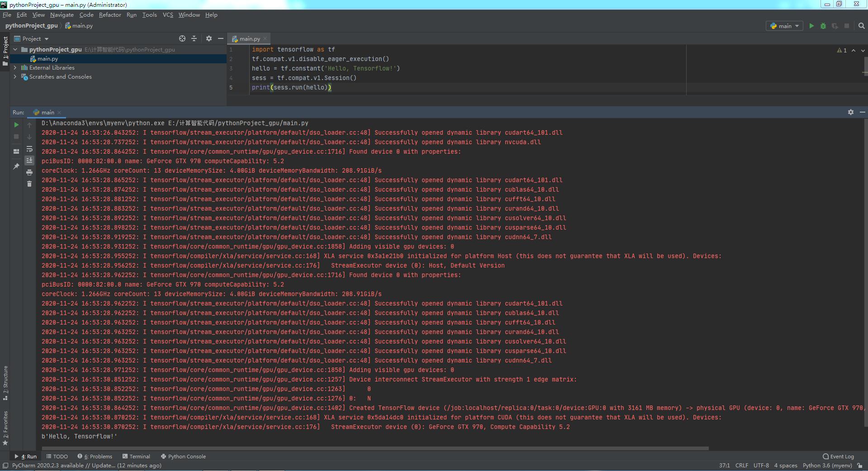The image size is (868, 471).
Task: Expand Scratches and Consoles node
Action: (x=15, y=77)
